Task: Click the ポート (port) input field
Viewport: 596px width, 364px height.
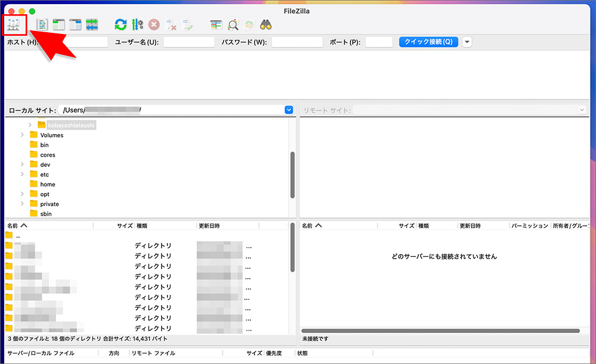Action: click(x=379, y=42)
